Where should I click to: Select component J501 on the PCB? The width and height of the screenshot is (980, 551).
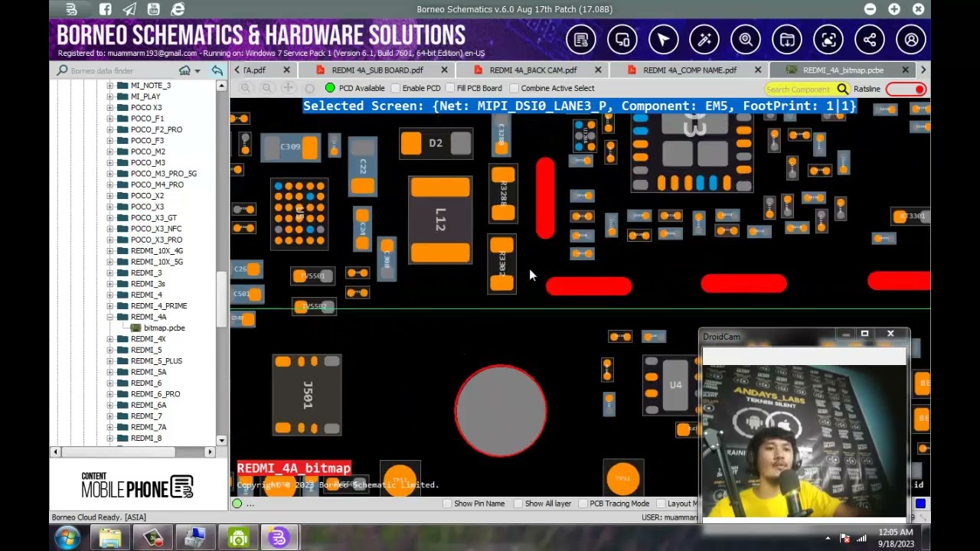point(307,395)
